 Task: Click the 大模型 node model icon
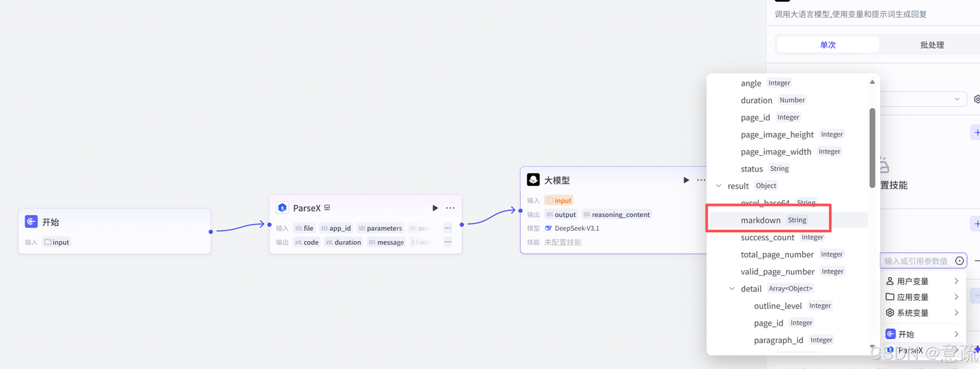[x=534, y=180]
